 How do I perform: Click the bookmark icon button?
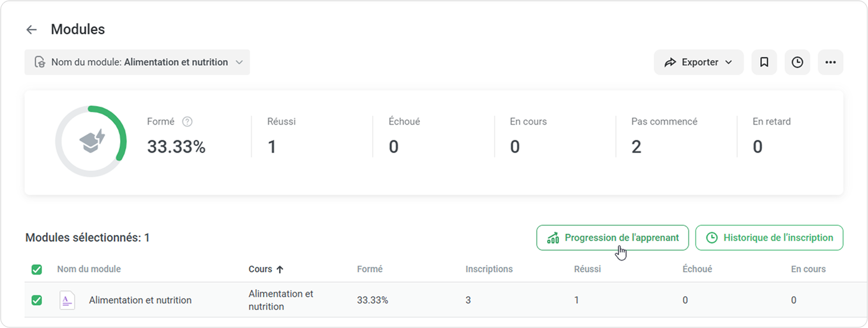click(764, 63)
